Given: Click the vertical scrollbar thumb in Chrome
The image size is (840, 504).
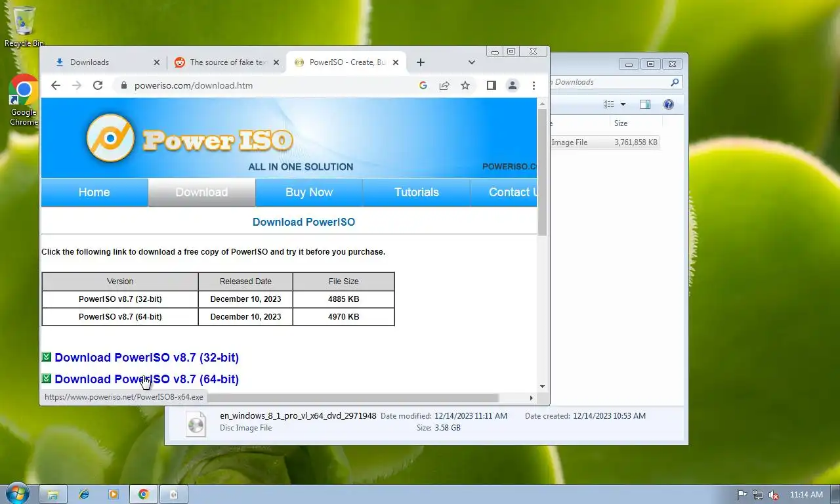Looking at the screenshot, I should point(542,172).
